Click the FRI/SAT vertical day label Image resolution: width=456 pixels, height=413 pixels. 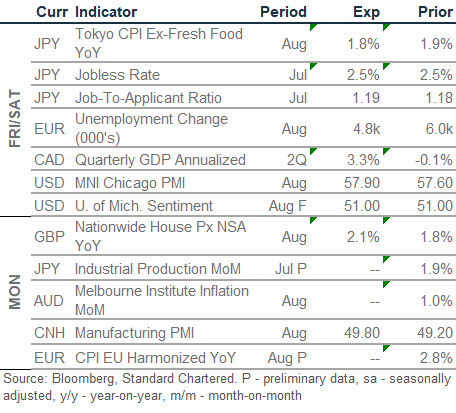click(x=15, y=118)
